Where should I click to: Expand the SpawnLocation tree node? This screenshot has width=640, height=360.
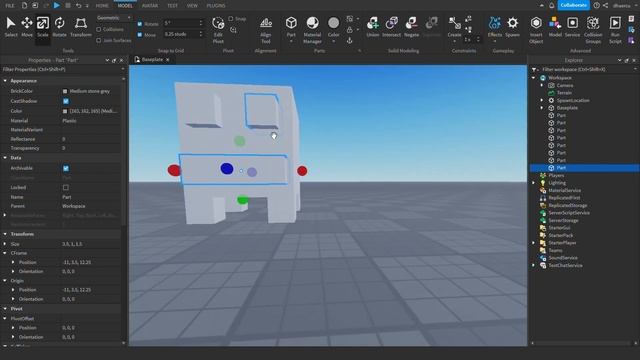click(542, 100)
